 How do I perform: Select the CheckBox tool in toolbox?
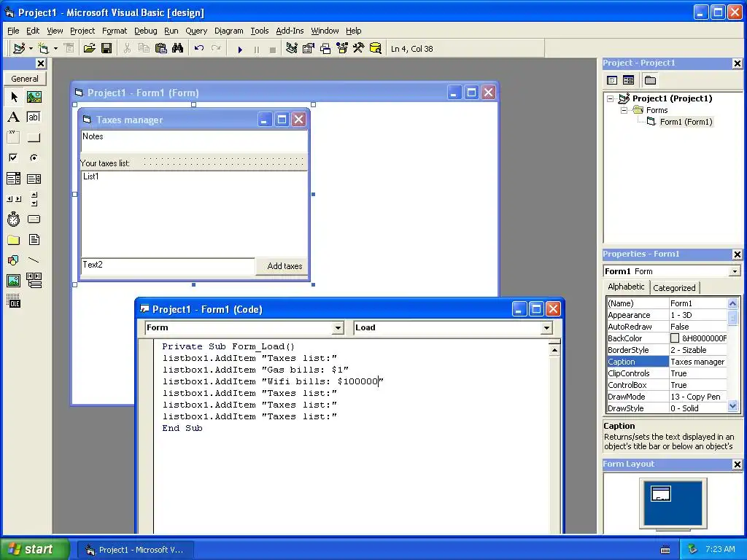pos(14,157)
